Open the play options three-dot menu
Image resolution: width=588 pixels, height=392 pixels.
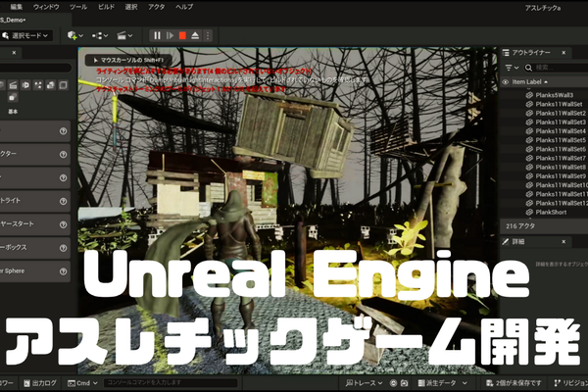(x=208, y=35)
